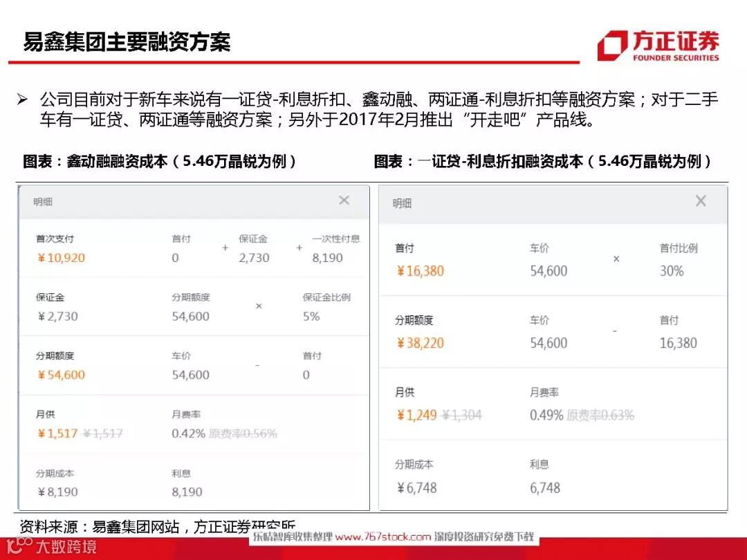Click left panel 月费率 0.42%
The height and width of the screenshot is (560, 747).
(x=188, y=433)
